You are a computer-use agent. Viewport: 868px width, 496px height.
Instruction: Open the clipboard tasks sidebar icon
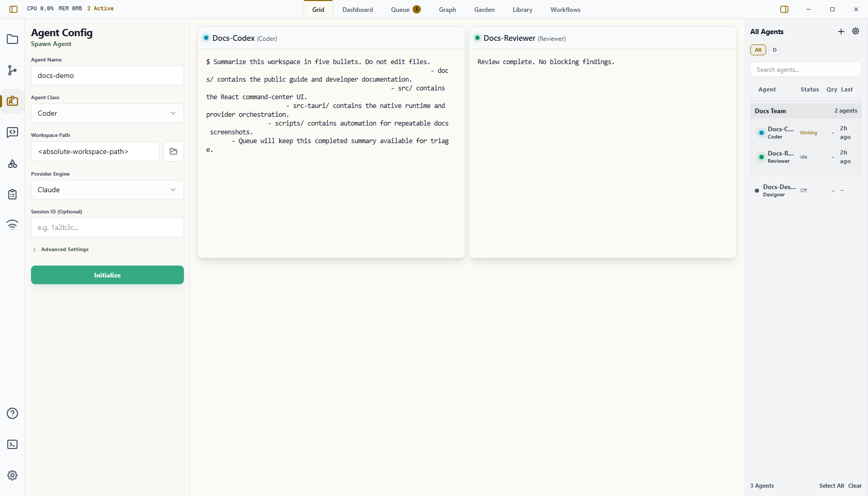pos(12,194)
